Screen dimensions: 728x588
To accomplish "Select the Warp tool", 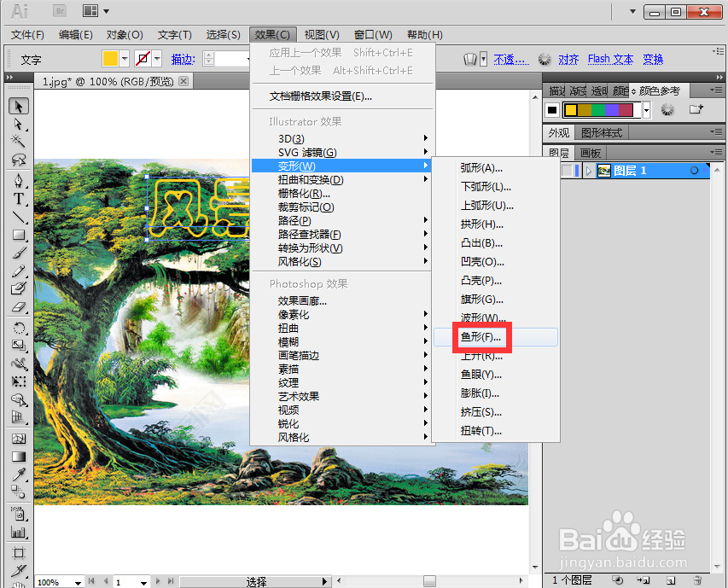I will pos(19,364).
